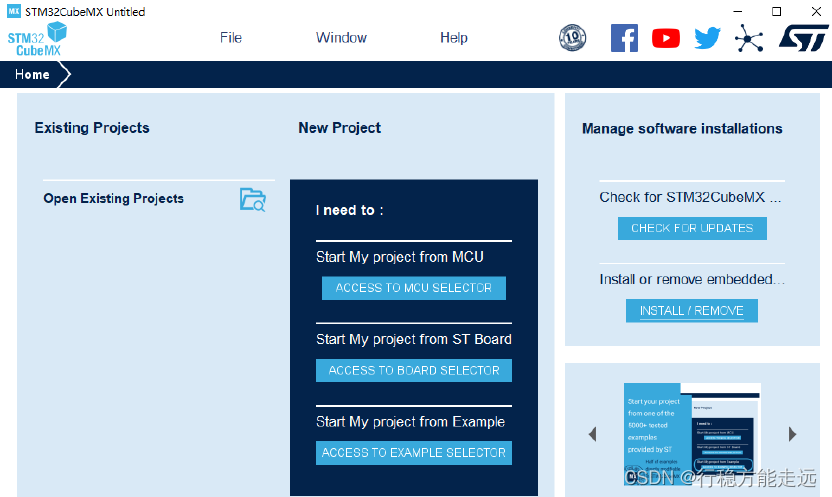Click ACCESS TO MCU SELECTOR button
Image resolution: width=832 pixels, height=497 pixels.
point(413,288)
